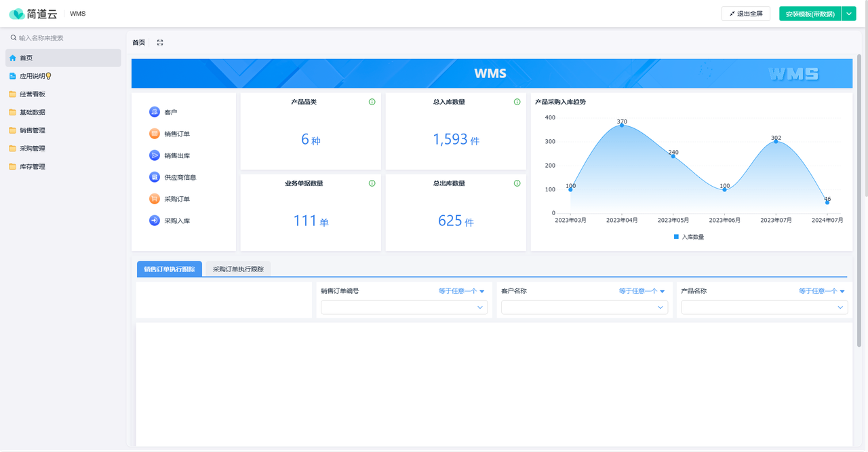Click the 供应商信息 round icon
Screen dimensions: 868x452
[155, 177]
